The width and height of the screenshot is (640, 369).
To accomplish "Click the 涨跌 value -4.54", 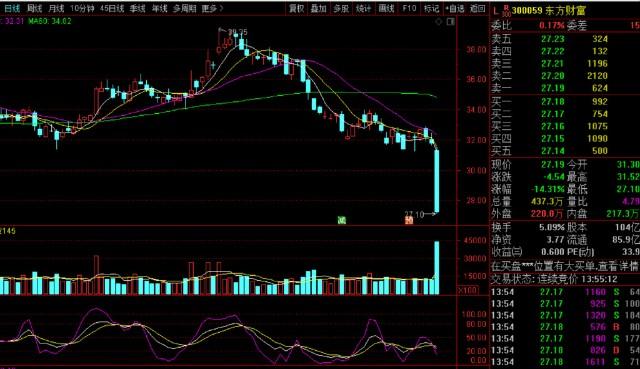I will coord(554,176).
